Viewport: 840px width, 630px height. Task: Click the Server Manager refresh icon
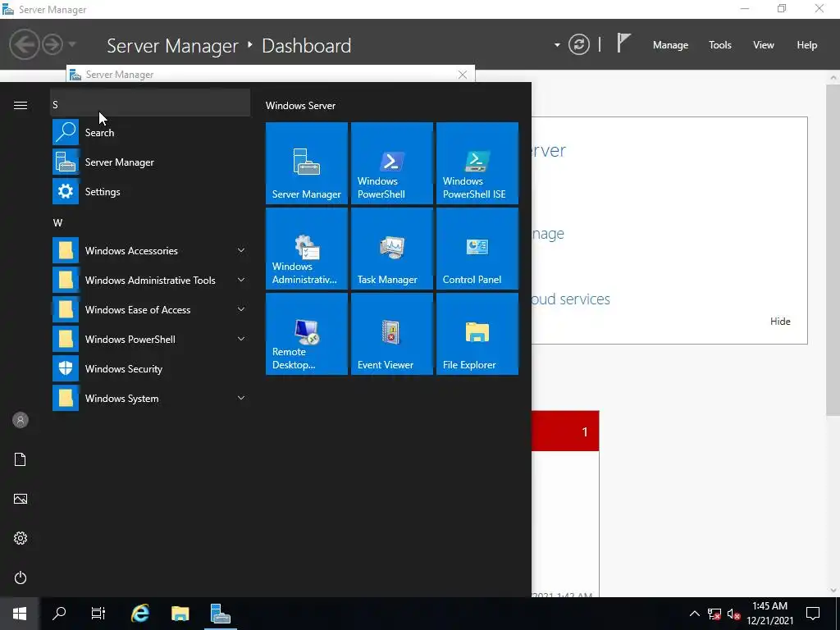click(x=579, y=44)
